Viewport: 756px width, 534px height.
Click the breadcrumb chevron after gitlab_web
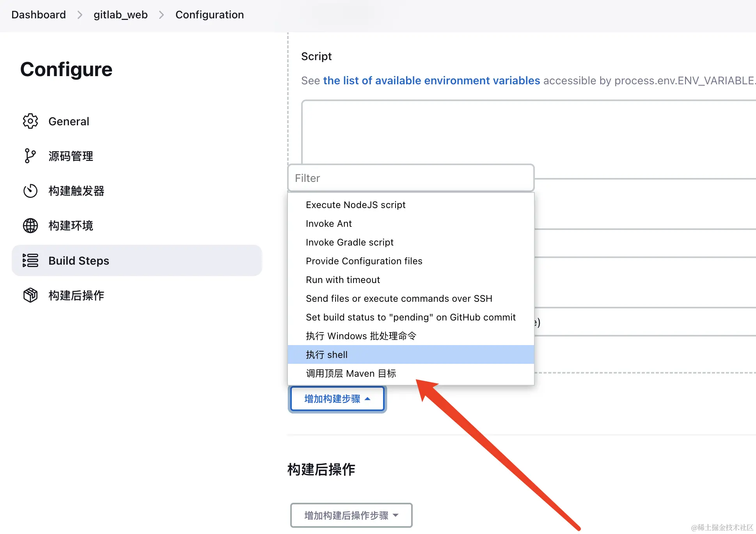point(161,15)
